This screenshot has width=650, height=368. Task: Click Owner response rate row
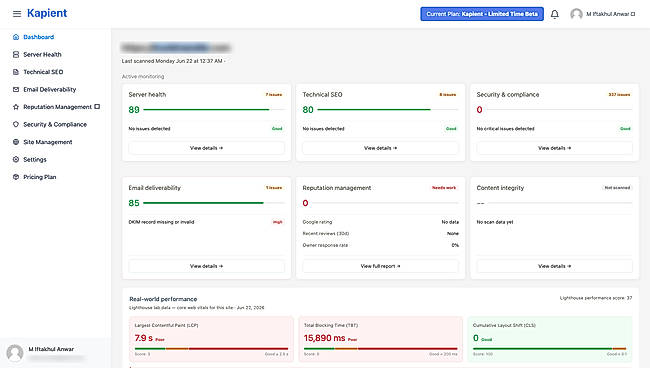point(381,245)
